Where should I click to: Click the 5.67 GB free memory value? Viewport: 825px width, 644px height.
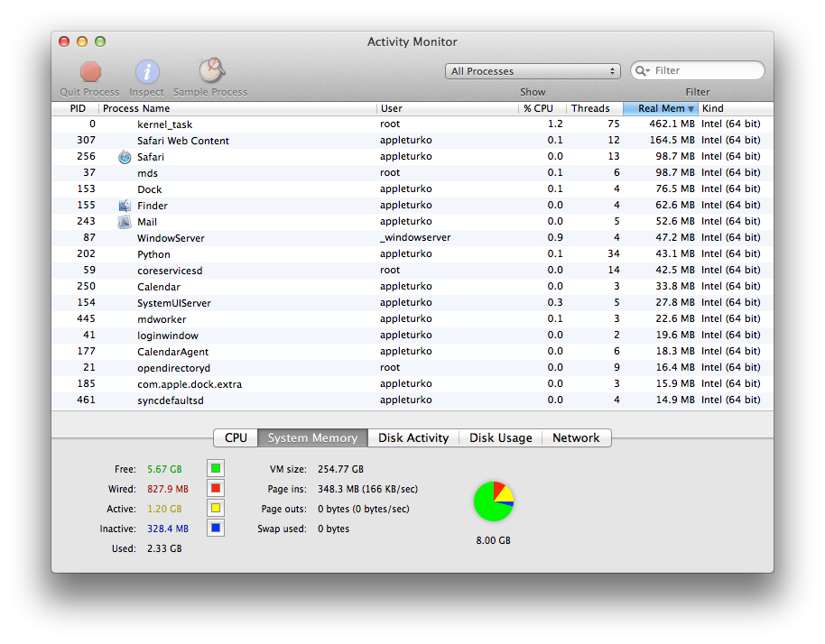(x=164, y=469)
